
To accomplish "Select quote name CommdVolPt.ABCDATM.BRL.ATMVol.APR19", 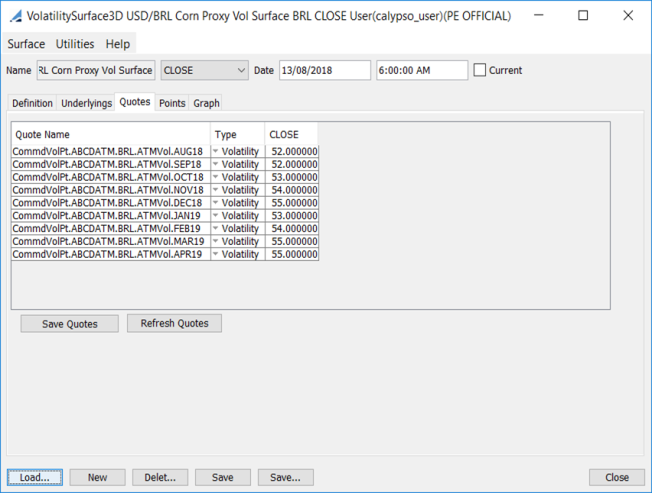I will point(111,254).
